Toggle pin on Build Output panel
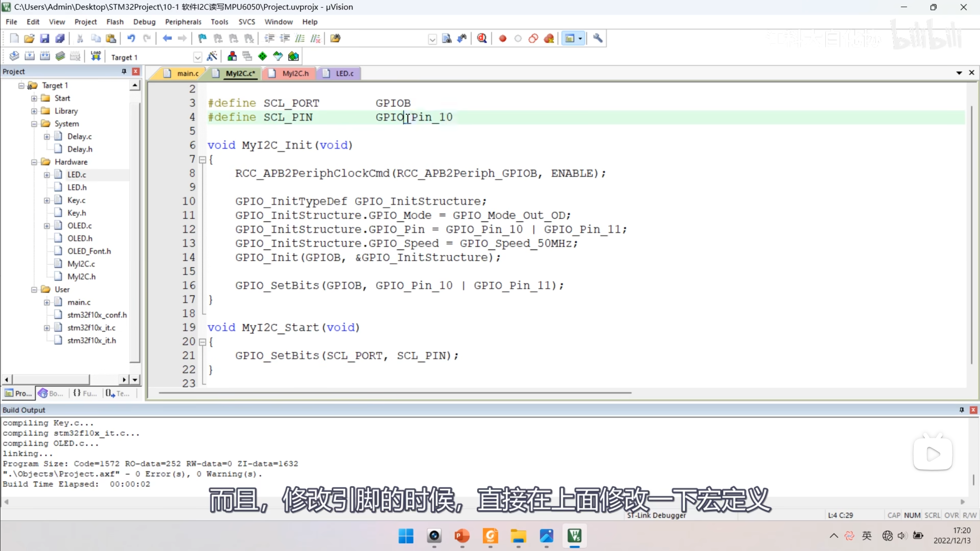980x551 pixels. click(x=961, y=410)
